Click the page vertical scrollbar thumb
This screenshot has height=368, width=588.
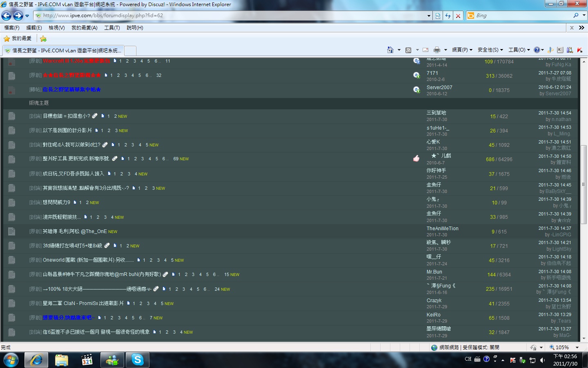click(584, 184)
